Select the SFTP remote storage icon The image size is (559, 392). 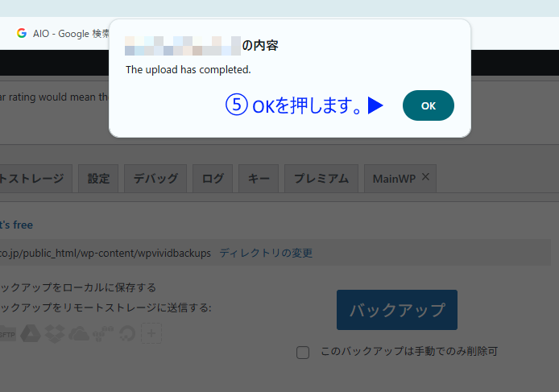[x=6, y=333]
